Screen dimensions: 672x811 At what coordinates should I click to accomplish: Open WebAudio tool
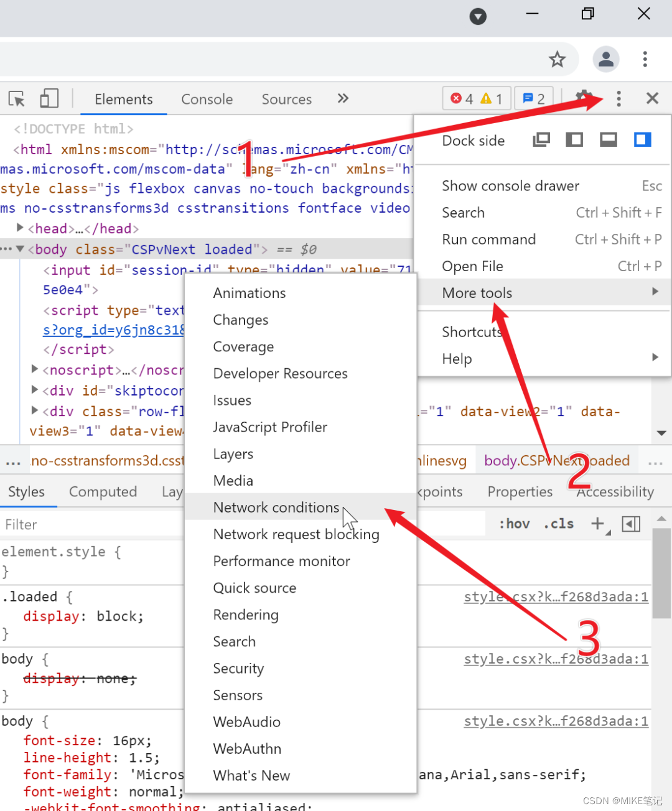[301, 721]
